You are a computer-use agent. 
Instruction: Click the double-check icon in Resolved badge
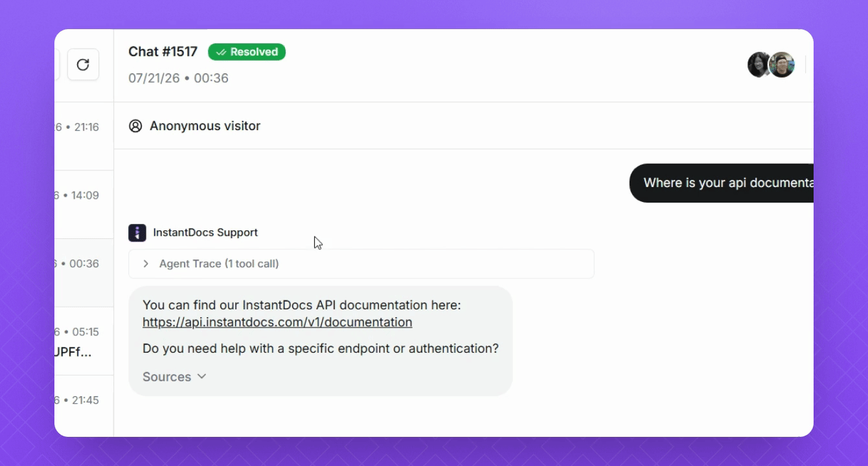(222, 52)
